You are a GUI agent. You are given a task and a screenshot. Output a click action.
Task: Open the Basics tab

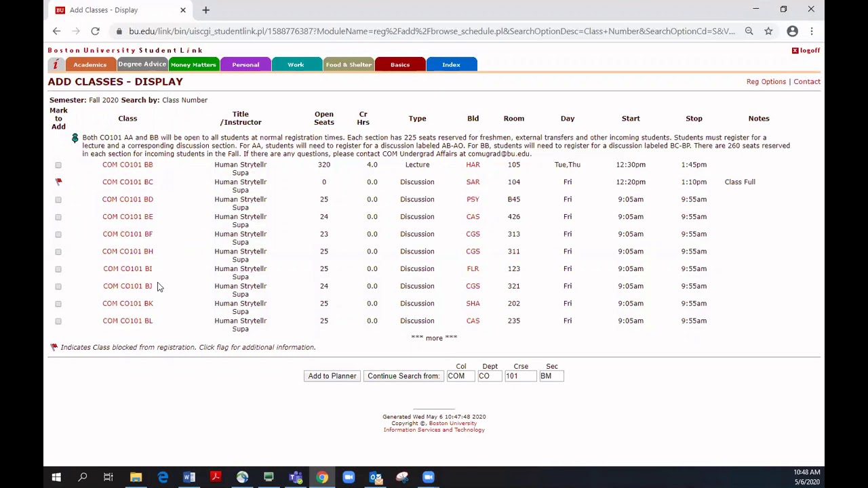click(x=400, y=65)
